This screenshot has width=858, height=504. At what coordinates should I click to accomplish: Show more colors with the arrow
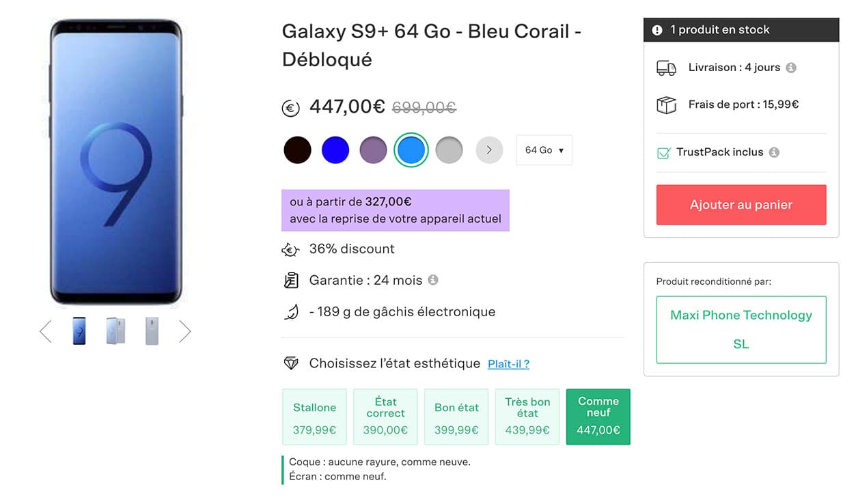489,150
